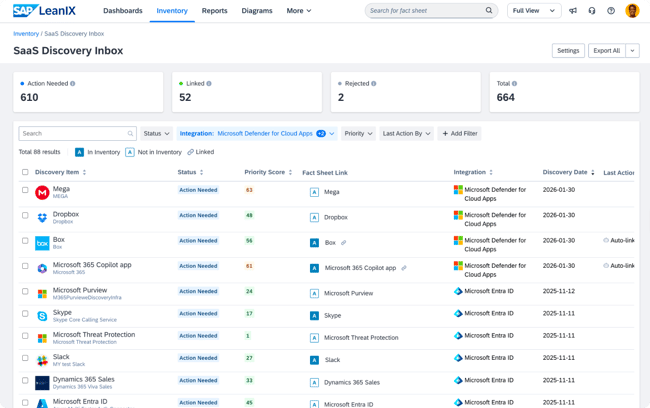Viewport: 650px width, 408px height.
Task: Click the Add Filter button
Action: click(459, 134)
